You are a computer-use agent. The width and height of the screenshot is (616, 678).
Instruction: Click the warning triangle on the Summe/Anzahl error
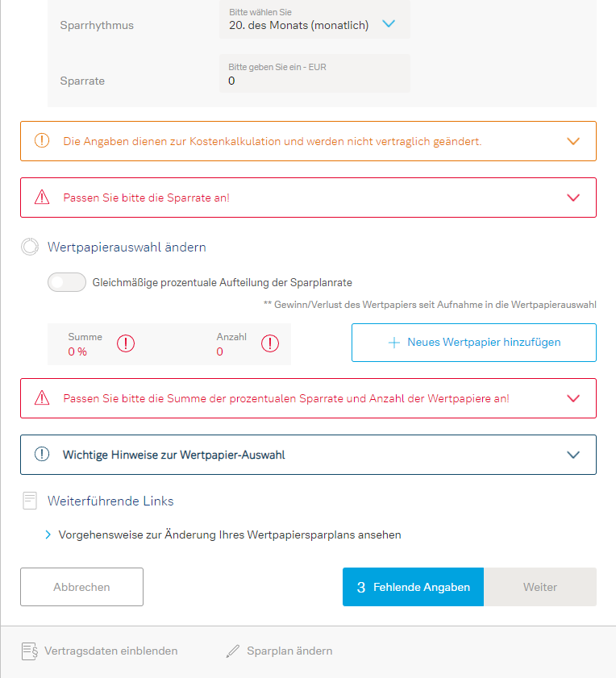tap(42, 398)
